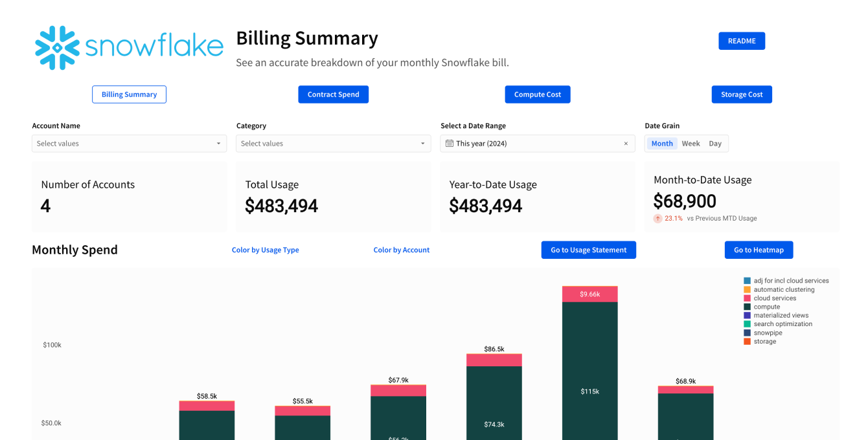The width and height of the screenshot is (868, 440).
Task: Click the Total Usage card heading
Action: (x=272, y=184)
